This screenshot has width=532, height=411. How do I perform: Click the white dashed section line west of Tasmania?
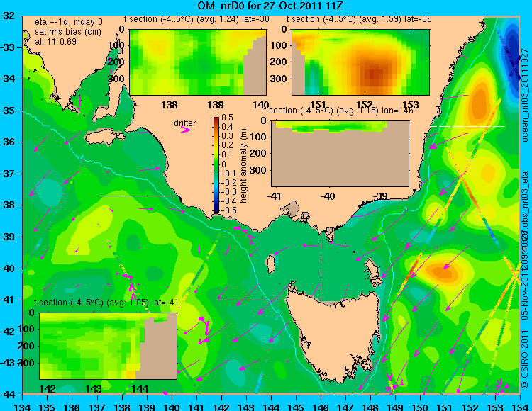pos(253,300)
